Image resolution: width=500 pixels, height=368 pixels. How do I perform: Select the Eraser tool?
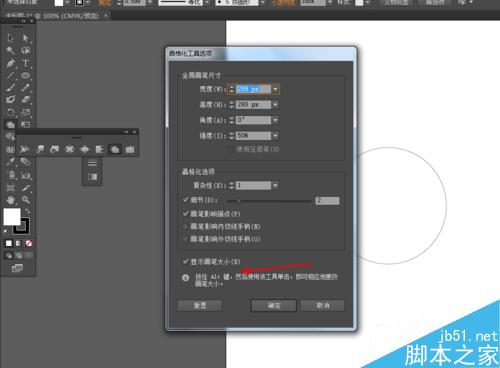[x=26, y=99]
